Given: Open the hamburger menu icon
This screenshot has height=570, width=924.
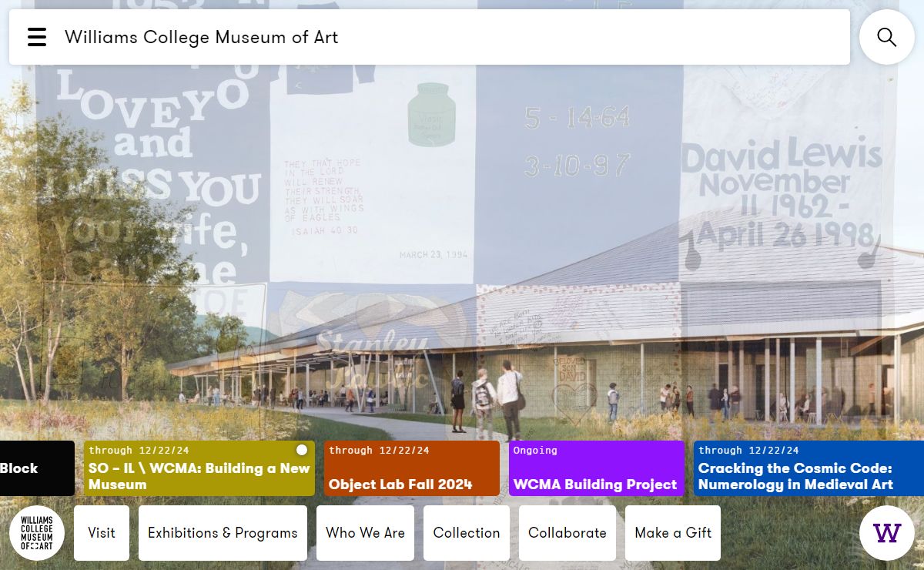Looking at the screenshot, I should click(x=37, y=37).
